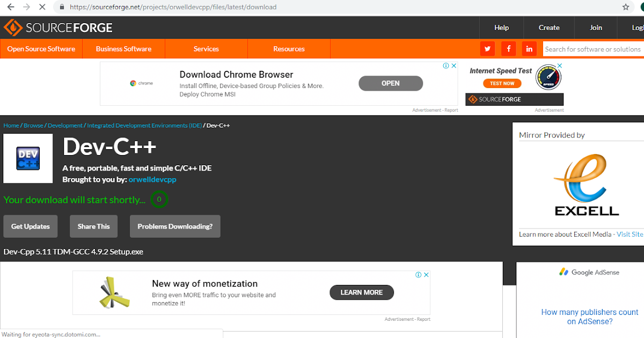
Task: Click AdChoices icon on monetization ad
Action: pos(419,275)
